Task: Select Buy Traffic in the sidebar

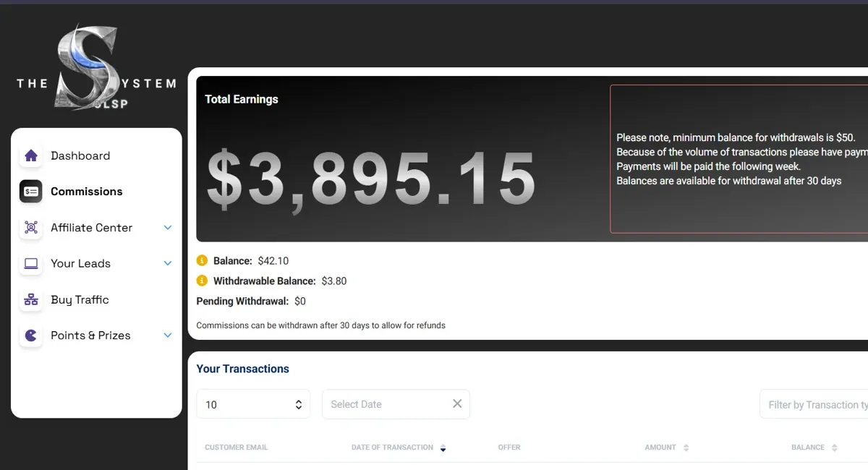Action: pyautogui.click(x=78, y=299)
